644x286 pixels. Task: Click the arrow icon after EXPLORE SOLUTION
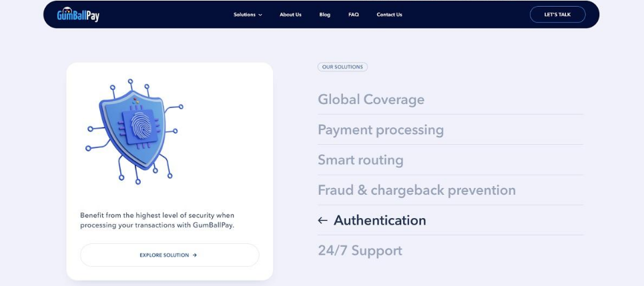click(195, 255)
